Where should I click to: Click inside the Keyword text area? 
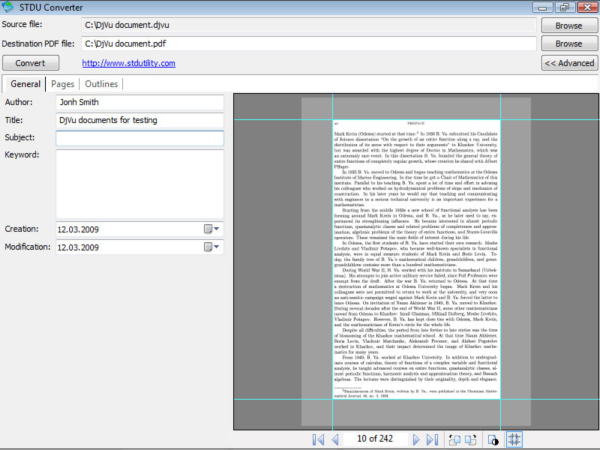(140, 184)
